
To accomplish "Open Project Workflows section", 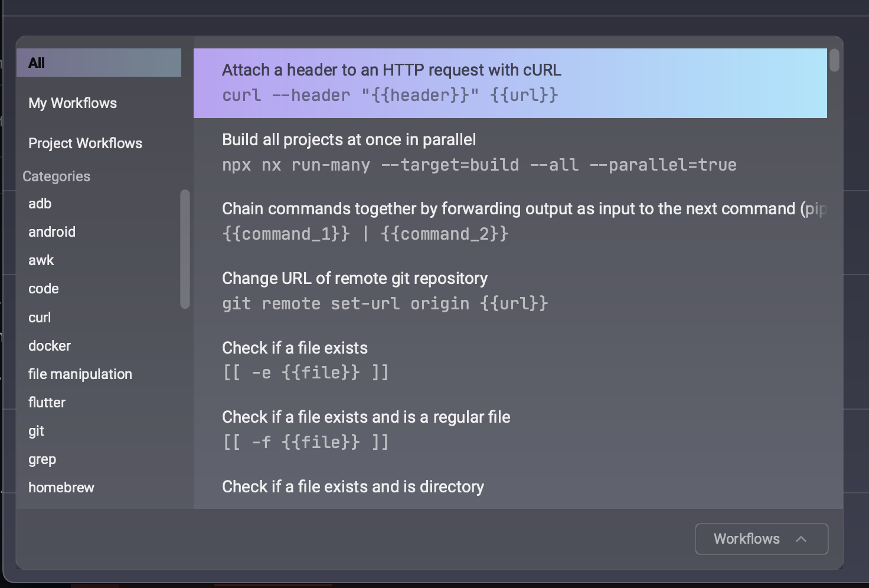I will [x=85, y=143].
